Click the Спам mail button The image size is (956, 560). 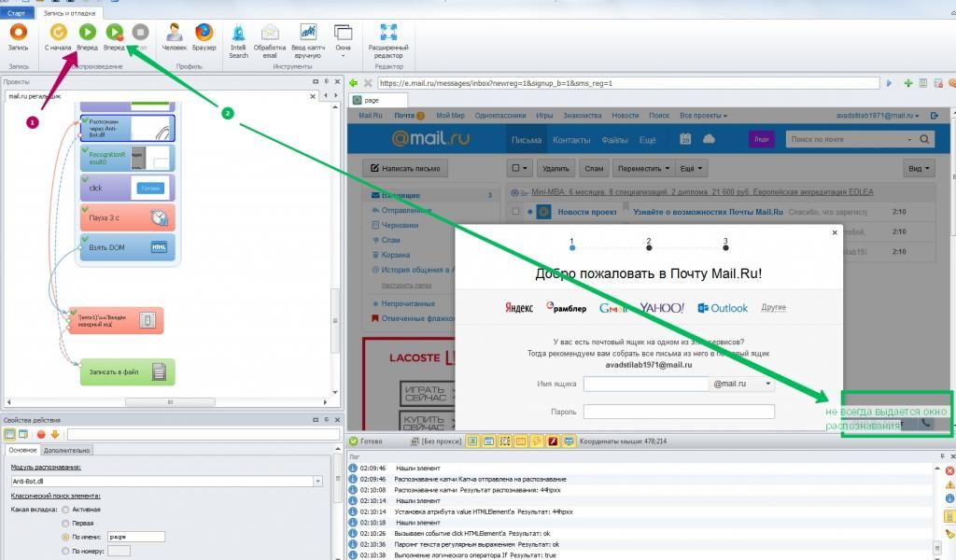[594, 168]
